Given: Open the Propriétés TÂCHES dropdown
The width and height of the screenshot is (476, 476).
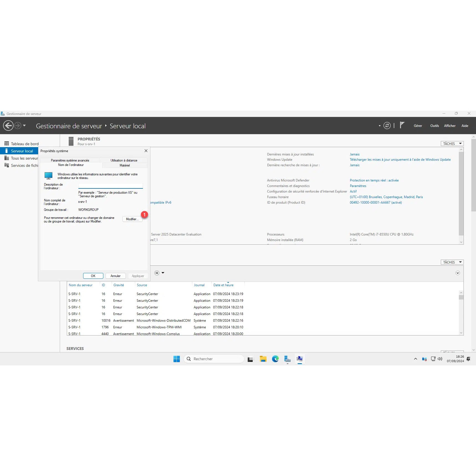Looking at the screenshot, I should click(452, 144).
